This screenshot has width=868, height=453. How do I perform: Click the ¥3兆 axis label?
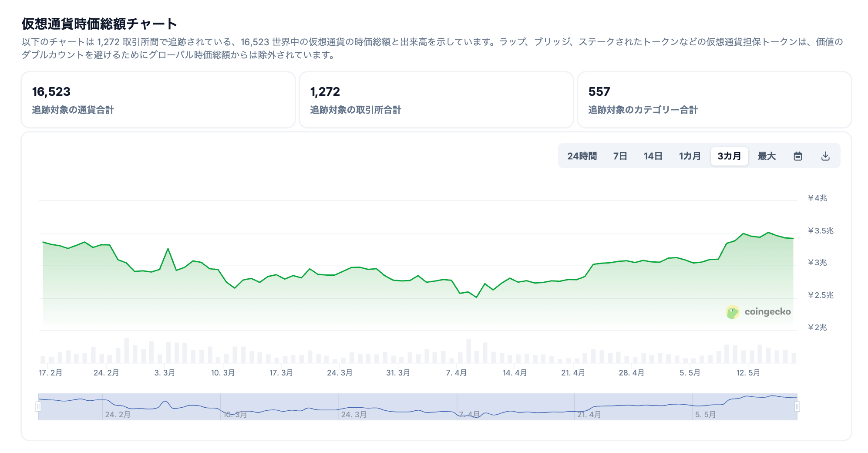pos(817,263)
